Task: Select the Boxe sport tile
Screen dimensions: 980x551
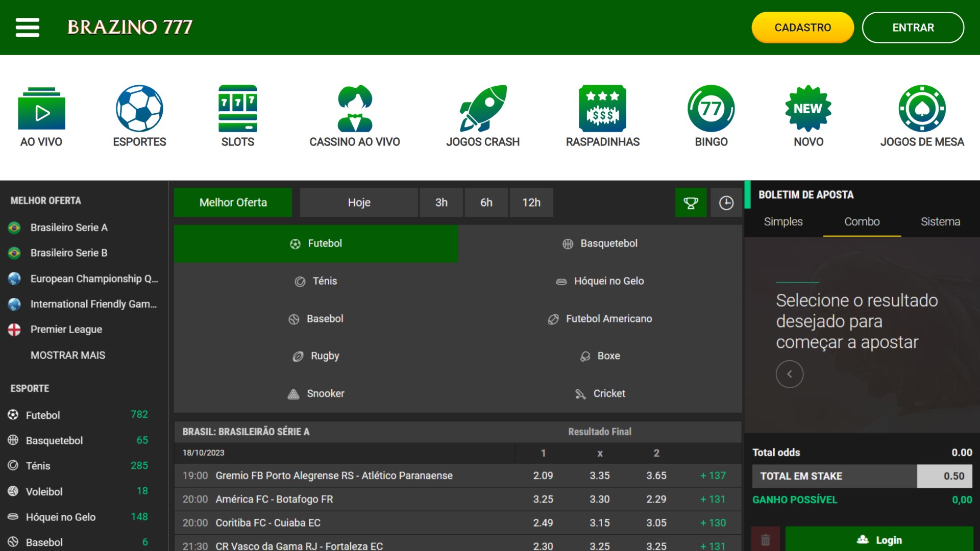Action: (x=600, y=356)
